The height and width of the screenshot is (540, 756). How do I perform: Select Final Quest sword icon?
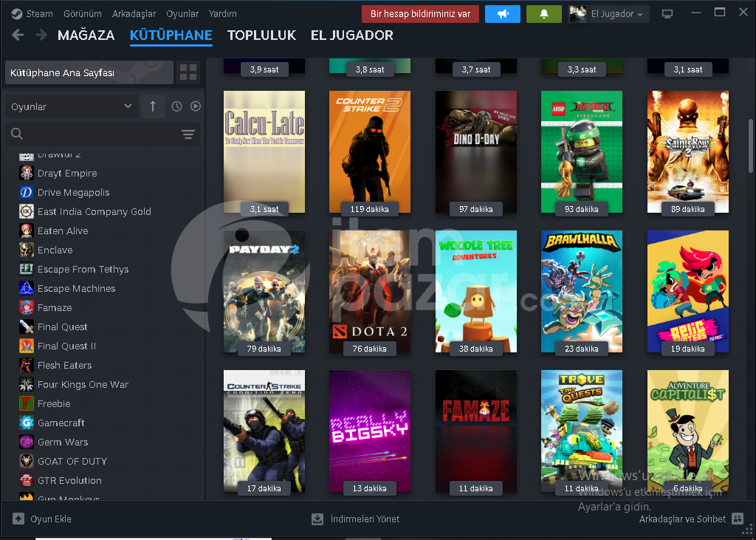(26, 327)
